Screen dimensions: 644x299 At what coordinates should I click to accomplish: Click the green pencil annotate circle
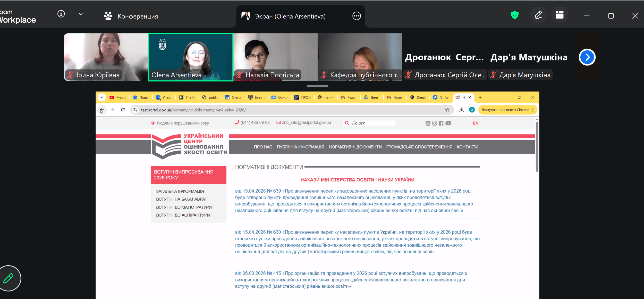[x=9, y=278]
